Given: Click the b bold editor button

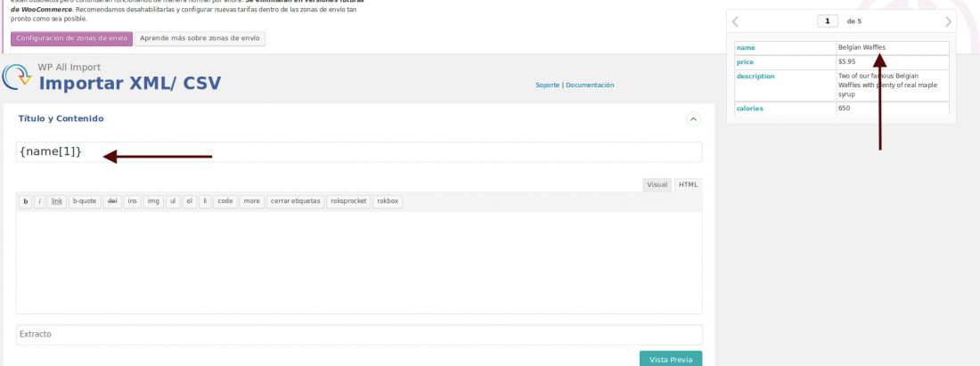Looking at the screenshot, I should tap(26, 201).
